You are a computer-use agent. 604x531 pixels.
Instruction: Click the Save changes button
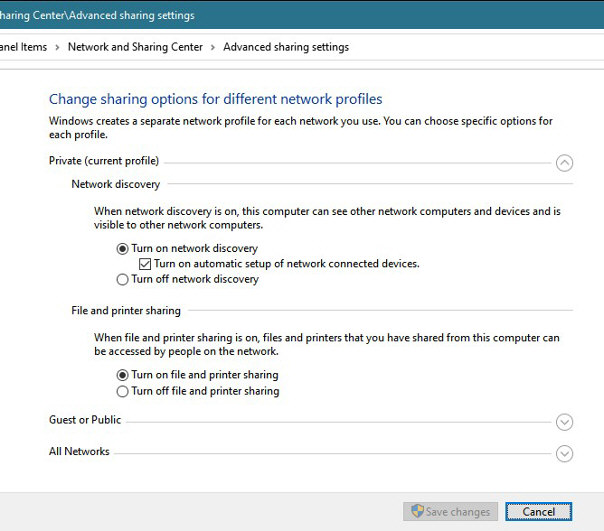point(450,512)
